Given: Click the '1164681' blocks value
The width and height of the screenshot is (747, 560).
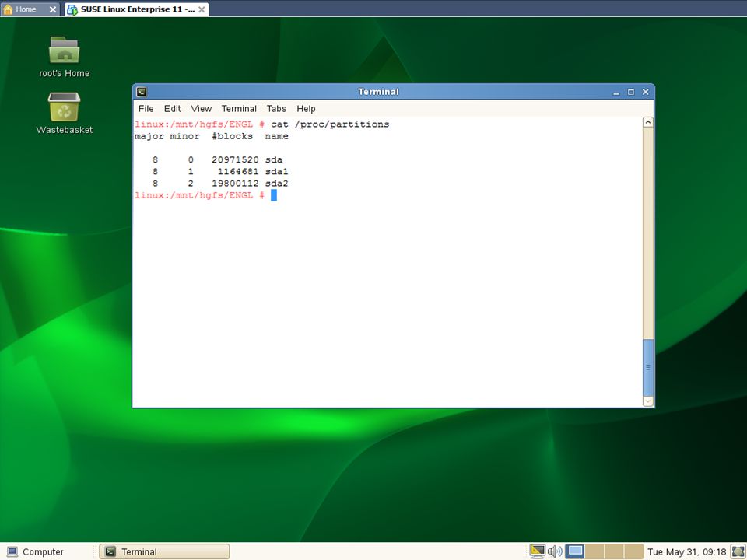Looking at the screenshot, I should tap(238, 171).
